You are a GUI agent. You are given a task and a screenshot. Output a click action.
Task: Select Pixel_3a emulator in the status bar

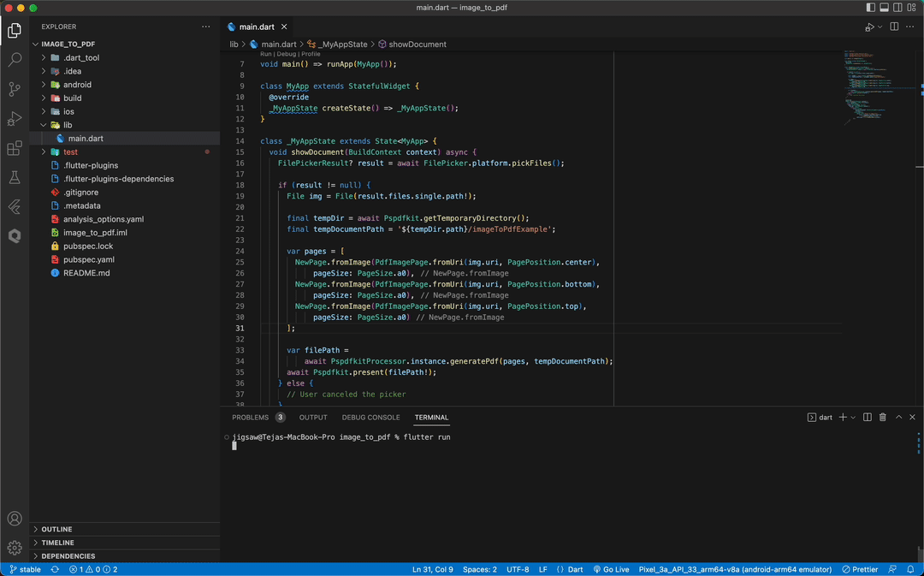point(735,569)
